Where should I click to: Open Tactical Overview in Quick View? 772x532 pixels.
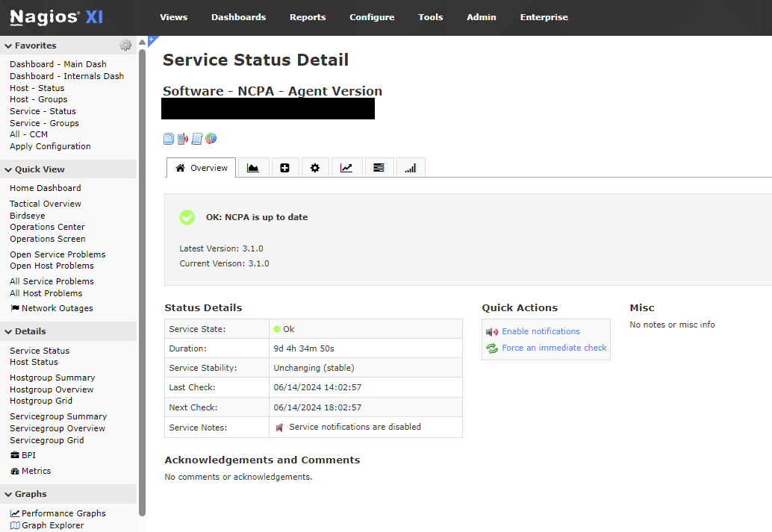[x=46, y=204]
